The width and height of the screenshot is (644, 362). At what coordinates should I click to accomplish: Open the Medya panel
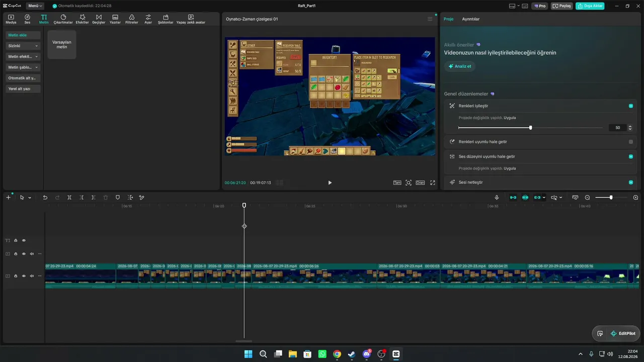pyautogui.click(x=11, y=19)
